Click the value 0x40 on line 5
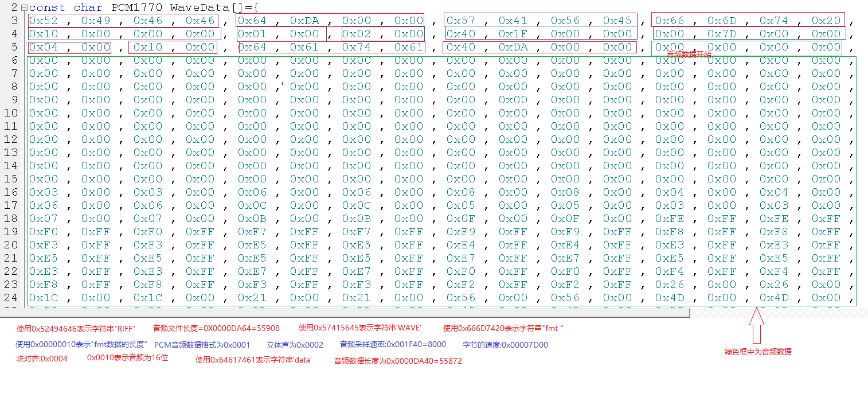Screen dimensions: 868x401 click(x=461, y=47)
